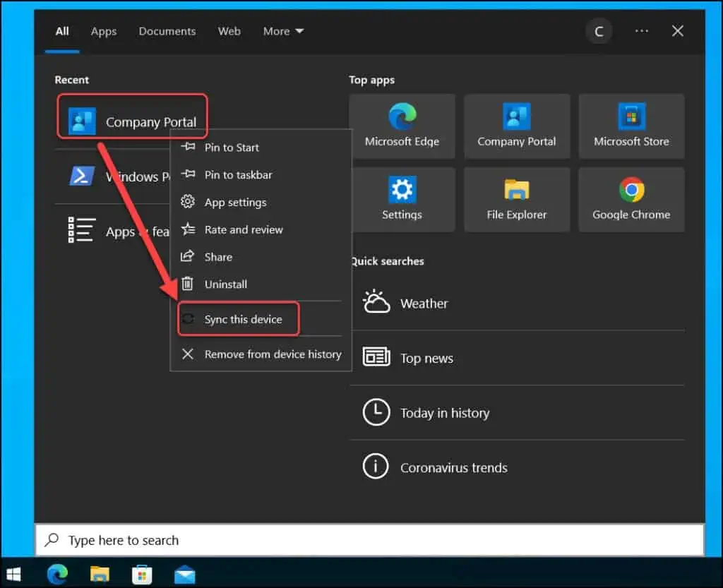Open Microsoft Edge from the taskbar
The height and width of the screenshot is (588, 723).
[x=57, y=574]
